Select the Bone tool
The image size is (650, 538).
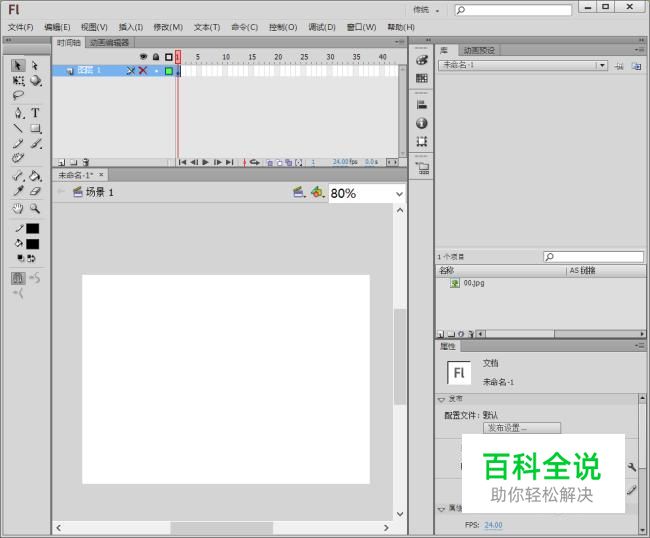[x=18, y=176]
